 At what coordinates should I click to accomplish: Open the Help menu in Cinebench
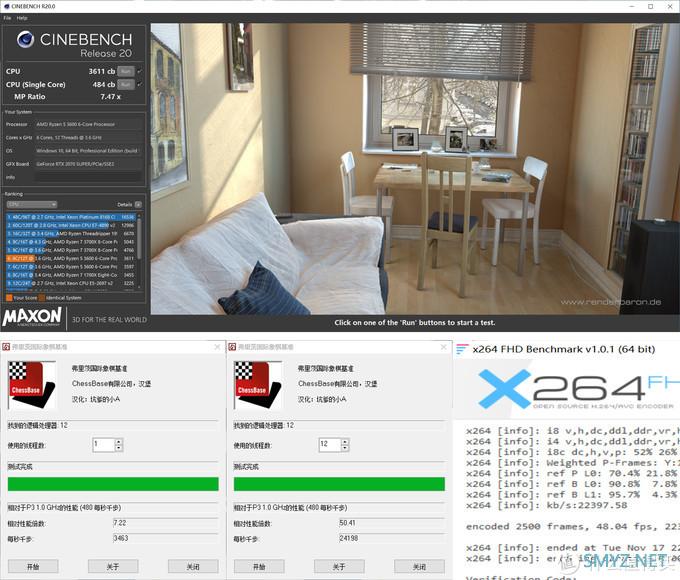(x=22, y=18)
